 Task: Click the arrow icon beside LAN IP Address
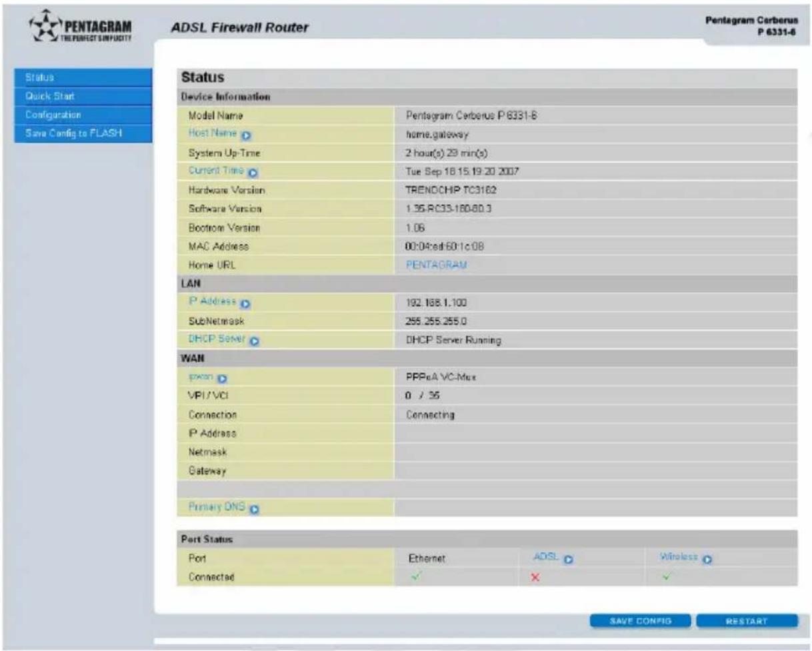(x=245, y=304)
